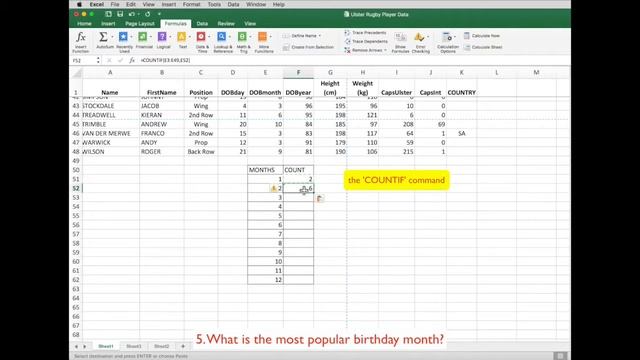Click Calculate Now
The image size is (640, 360).
click(482, 36)
